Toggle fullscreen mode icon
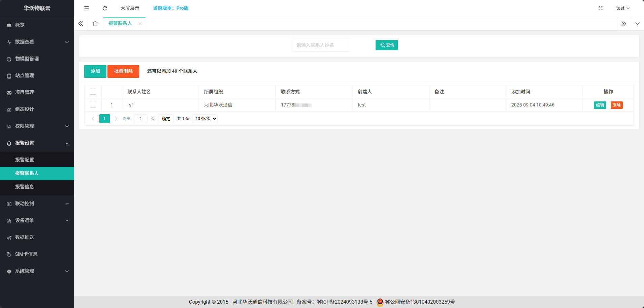This screenshot has width=644, height=308. pos(600,8)
